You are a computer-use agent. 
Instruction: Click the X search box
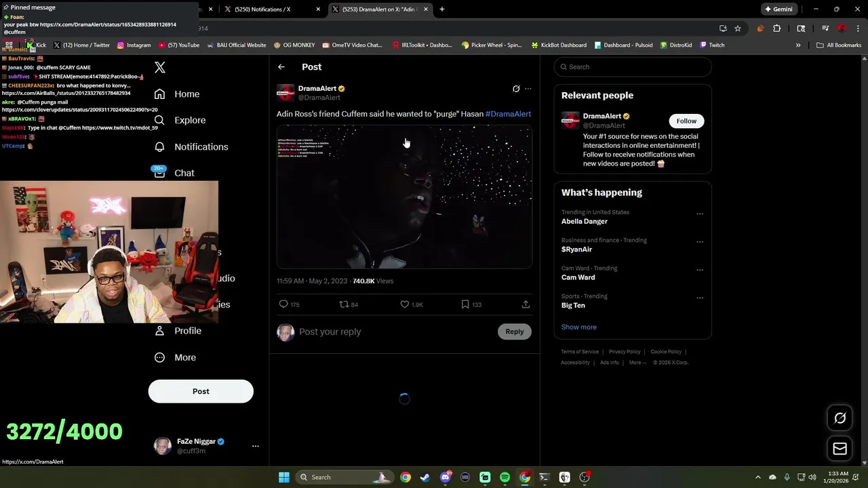pyautogui.click(x=633, y=66)
